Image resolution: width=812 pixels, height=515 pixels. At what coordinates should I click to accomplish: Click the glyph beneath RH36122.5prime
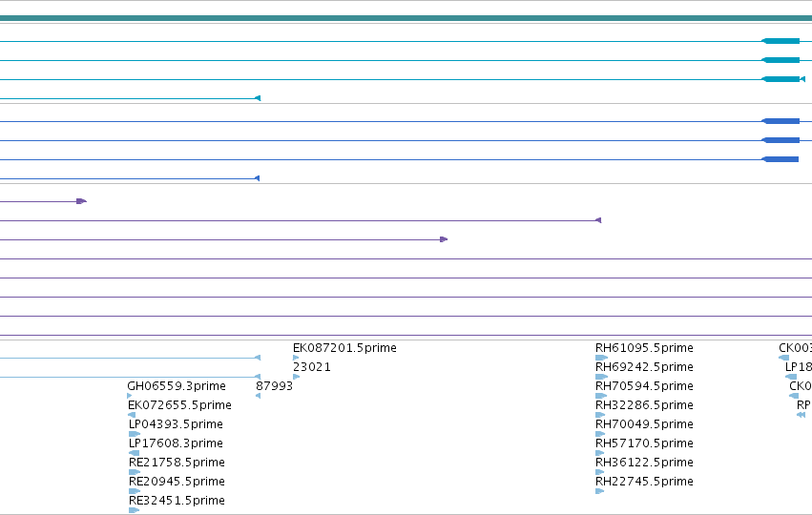(599, 472)
